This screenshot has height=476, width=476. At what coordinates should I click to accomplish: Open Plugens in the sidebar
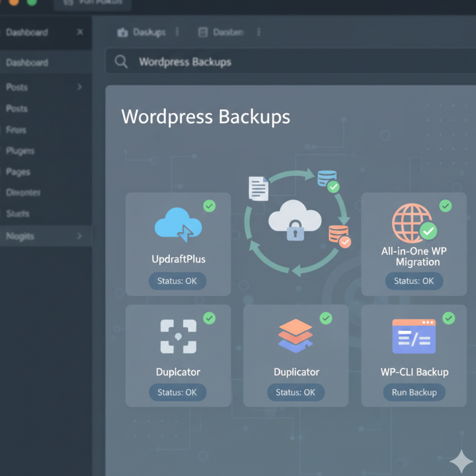click(20, 151)
